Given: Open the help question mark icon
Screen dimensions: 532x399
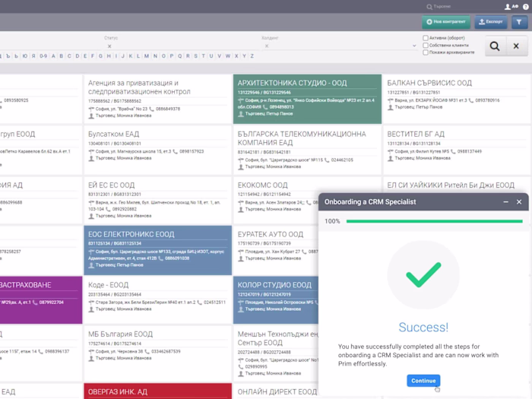Looking at the screenshot, I should point(526,6).
